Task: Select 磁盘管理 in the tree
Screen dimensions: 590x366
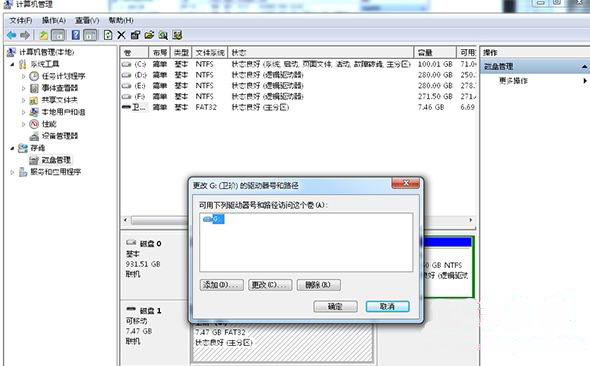Action: pos(56,160)
